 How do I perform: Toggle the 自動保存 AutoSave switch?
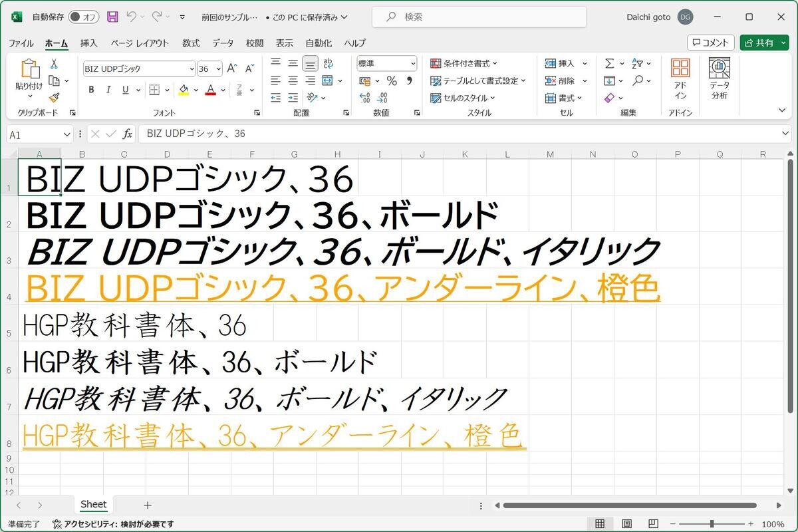[x=84, y=17]
